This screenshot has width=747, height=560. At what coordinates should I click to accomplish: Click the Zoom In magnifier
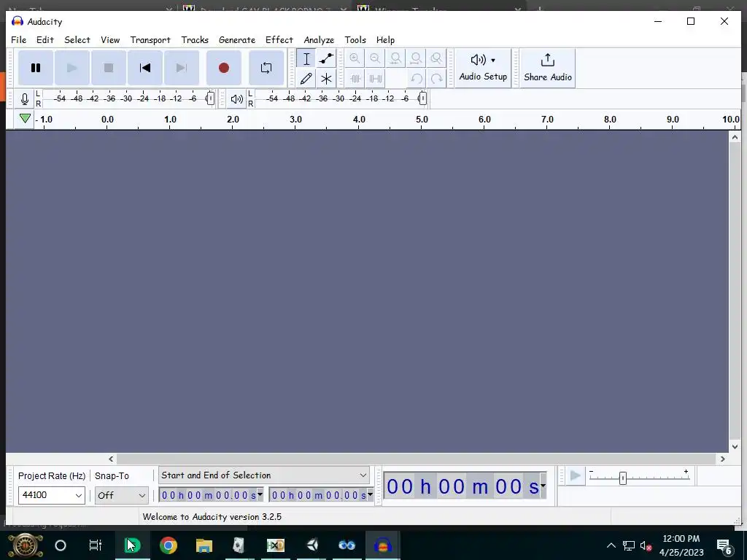point(355,58)
